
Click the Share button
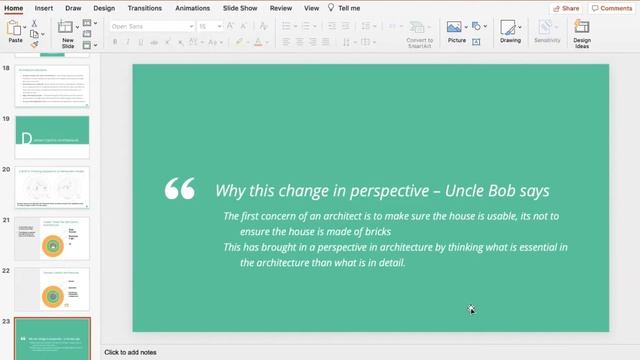tap(566, 8)
